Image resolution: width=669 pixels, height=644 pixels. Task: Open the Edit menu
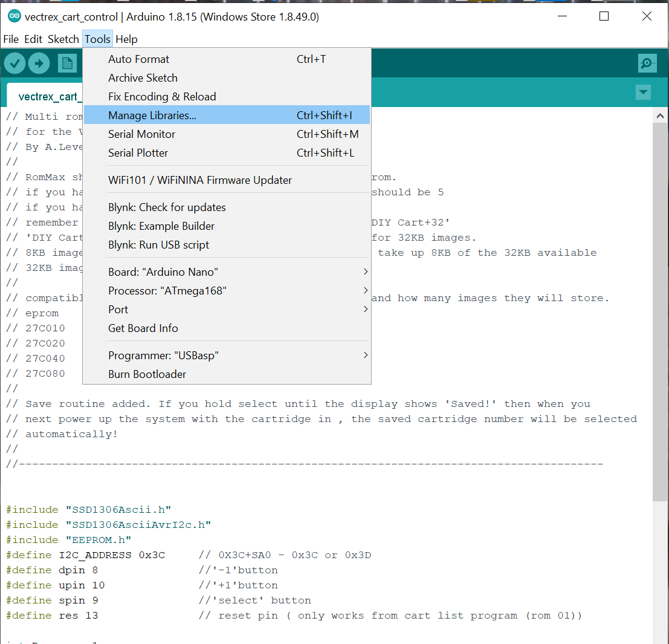33,39
